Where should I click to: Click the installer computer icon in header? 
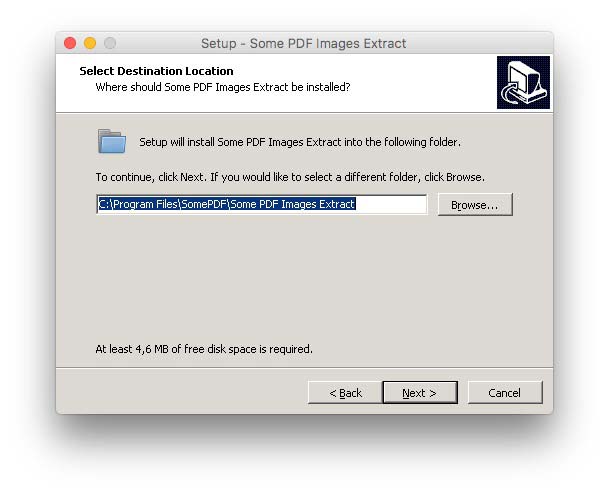click(523, 82)
